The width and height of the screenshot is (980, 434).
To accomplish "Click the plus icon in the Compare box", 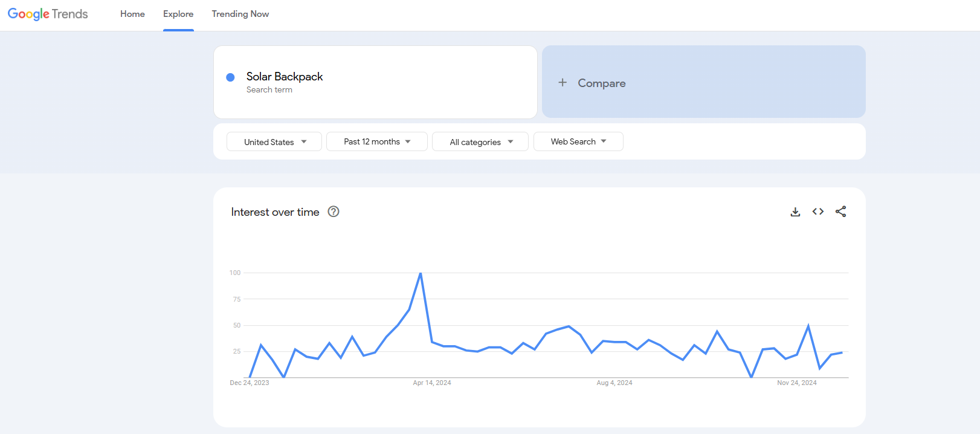I will click(563, 82).
